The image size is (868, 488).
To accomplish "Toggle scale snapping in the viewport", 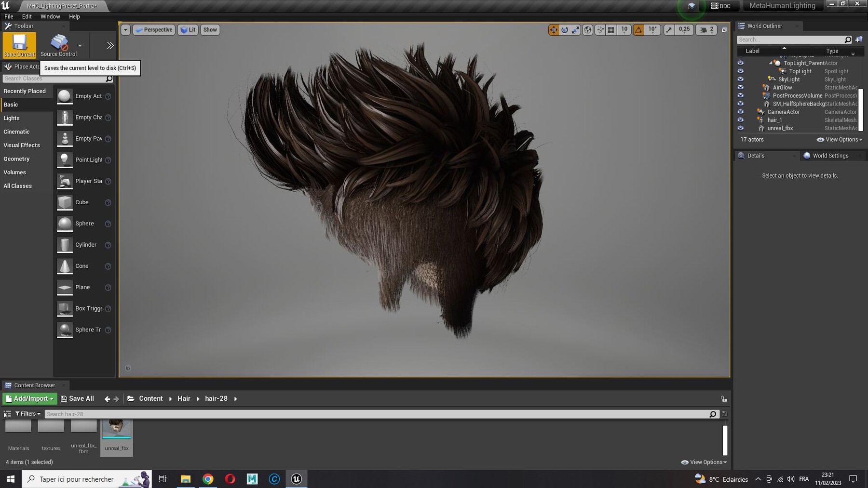I will tap(669, 30).
